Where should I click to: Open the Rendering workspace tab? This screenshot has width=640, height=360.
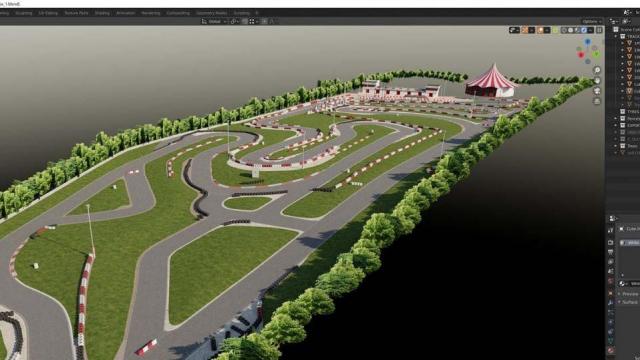(151, 13)
